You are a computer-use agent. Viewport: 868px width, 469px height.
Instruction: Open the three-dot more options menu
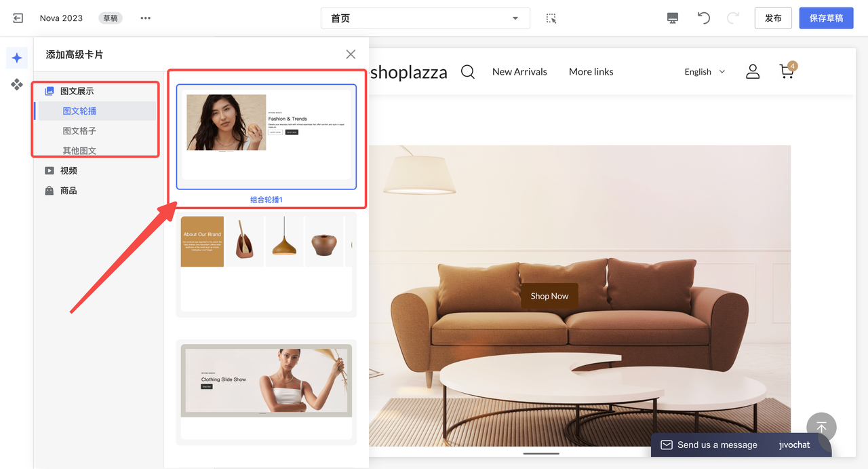(145, 18)
